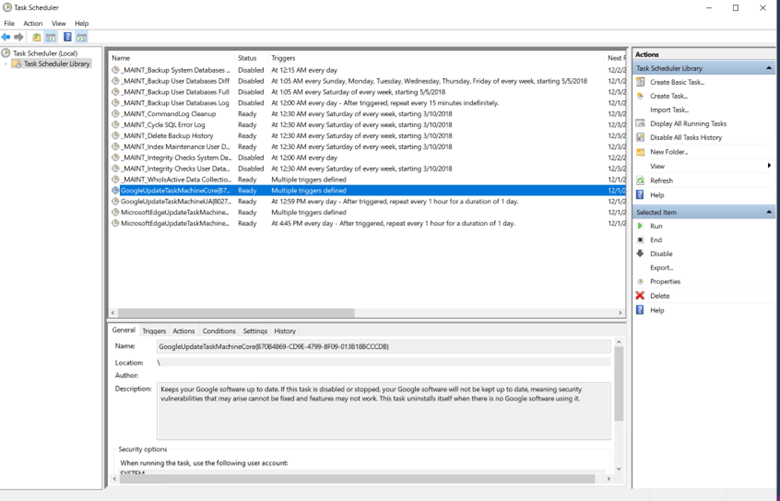
Task: Click the Up one level folder icon
Action: (x=37, y=37)
